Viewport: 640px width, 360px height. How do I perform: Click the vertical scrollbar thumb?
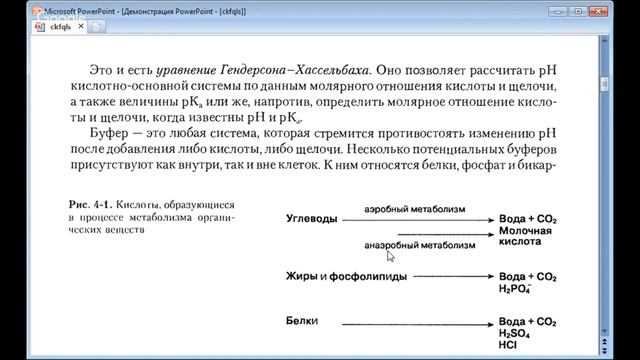[604, 84]
